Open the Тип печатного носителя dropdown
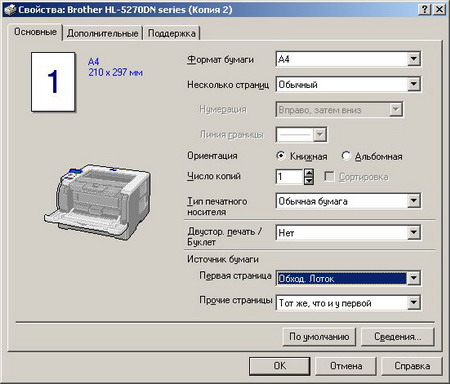 tap(348, 201)
